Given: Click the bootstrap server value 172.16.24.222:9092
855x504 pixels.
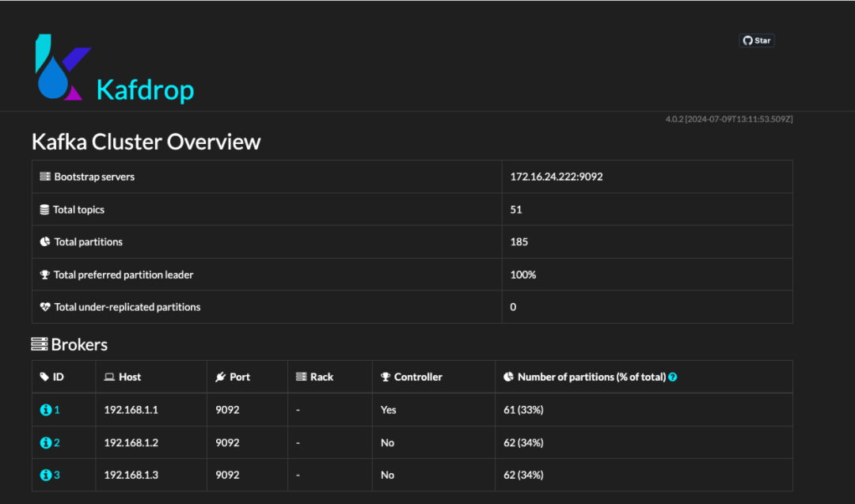Looking at the screenshot, I should [557, 176].
